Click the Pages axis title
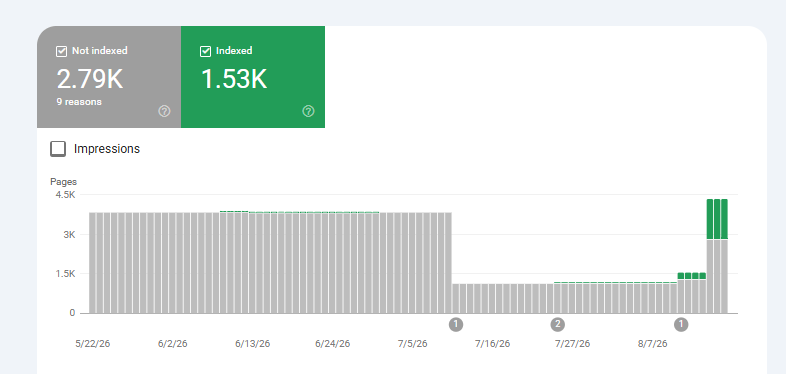Image resolution: width=786 pixels, height=374 pixels. [64, 182]
